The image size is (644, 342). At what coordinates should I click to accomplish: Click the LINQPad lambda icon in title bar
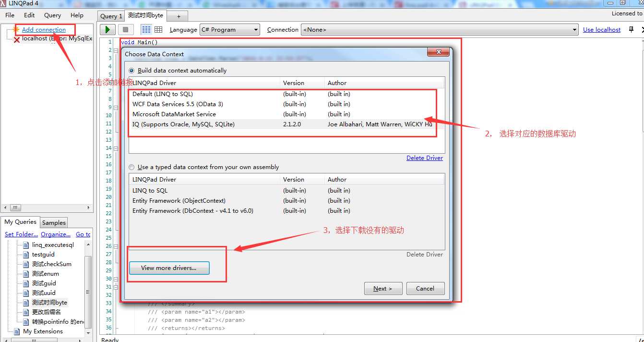pyautogui.click(x=4, y=3)
